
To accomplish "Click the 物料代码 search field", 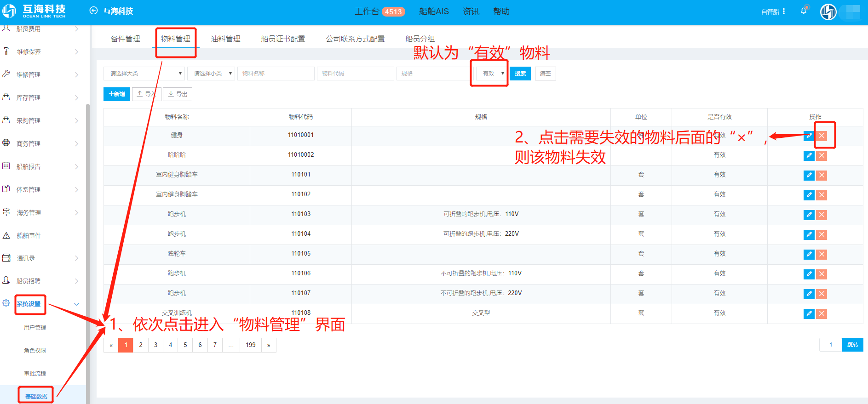I will pos(356,74).
